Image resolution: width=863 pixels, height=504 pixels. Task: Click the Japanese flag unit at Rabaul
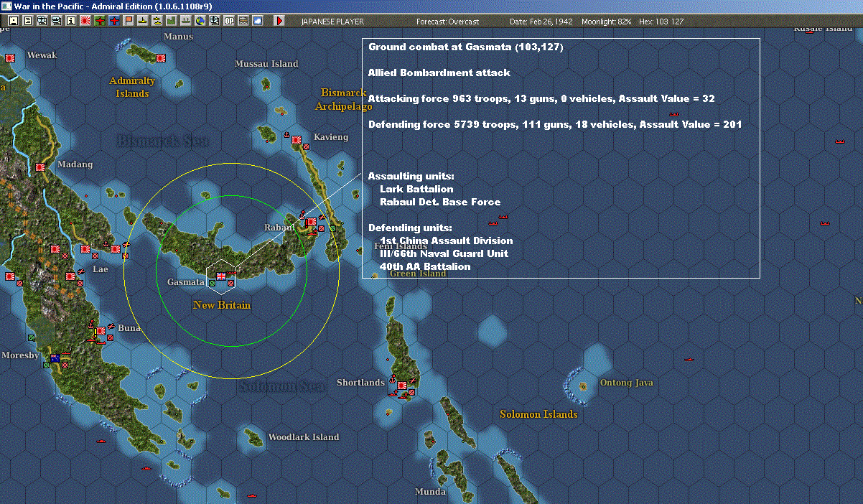(312, 223)
